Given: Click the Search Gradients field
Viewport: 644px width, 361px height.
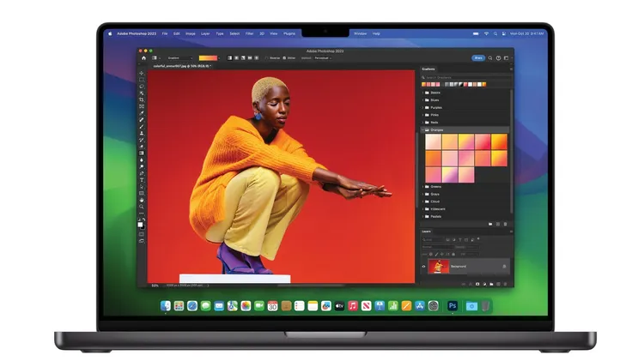Looking at the screenshot, I should 466,77.
